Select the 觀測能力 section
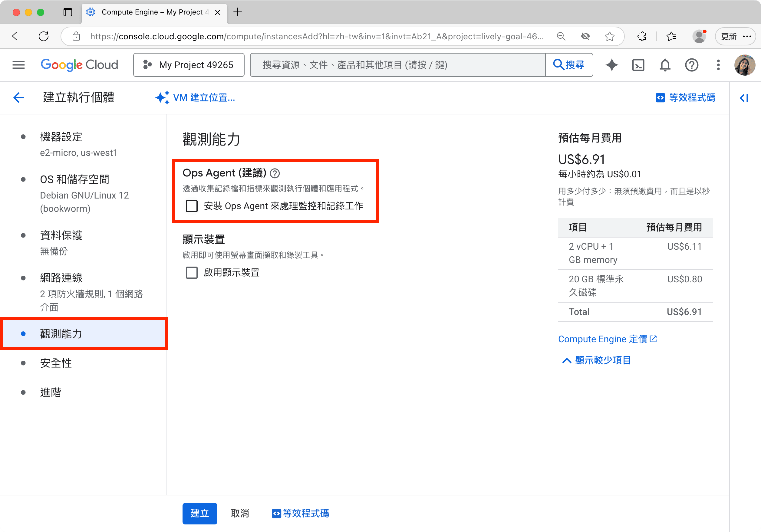 (83, 333)
